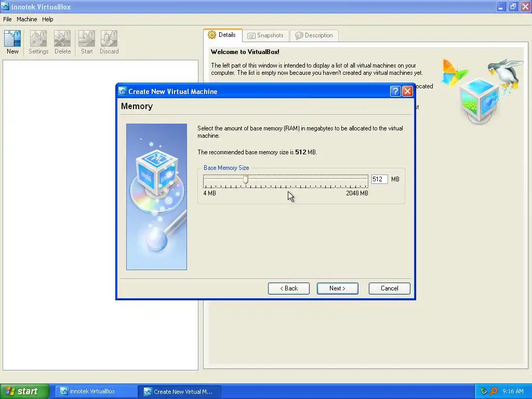Click the '4 MB' slider minimum label
Image resolution: width=532 pixels, height=399 pixels.
[209, 193]
